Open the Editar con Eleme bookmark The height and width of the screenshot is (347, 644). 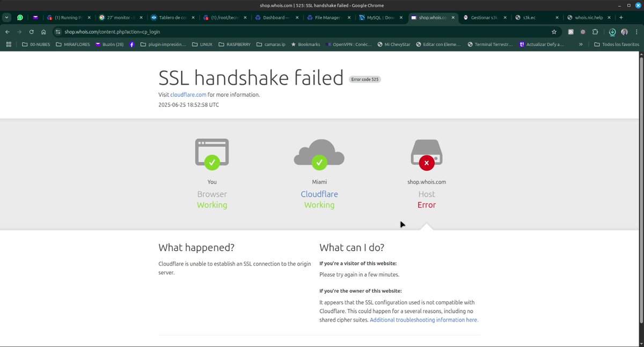(x=437, y=45)
